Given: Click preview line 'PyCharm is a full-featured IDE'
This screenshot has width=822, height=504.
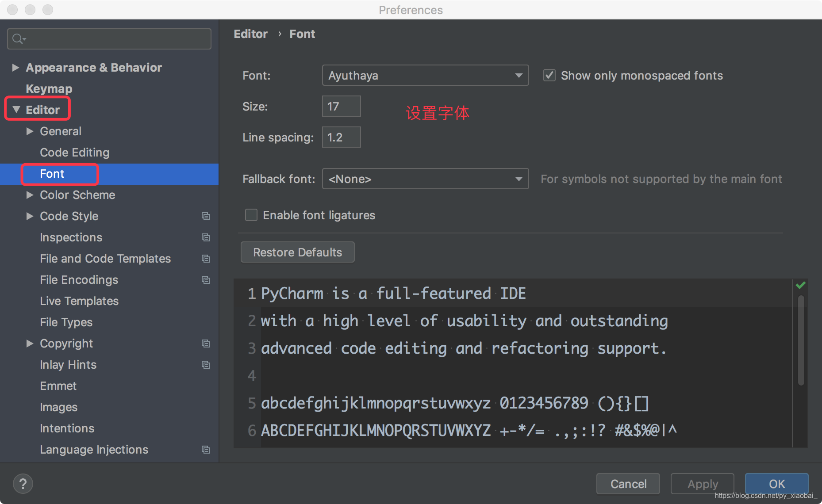Looking at the screenshot, I should click(x=393, y=294).
